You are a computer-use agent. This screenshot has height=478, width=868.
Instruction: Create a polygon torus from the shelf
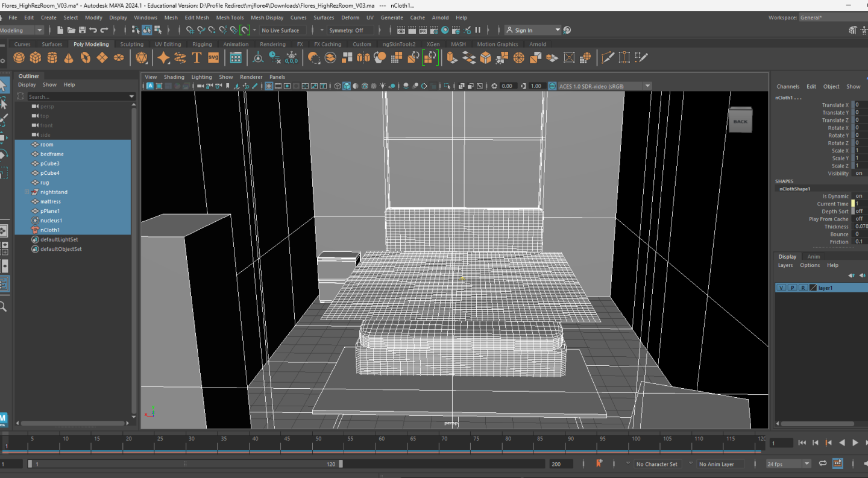[86, 58]
